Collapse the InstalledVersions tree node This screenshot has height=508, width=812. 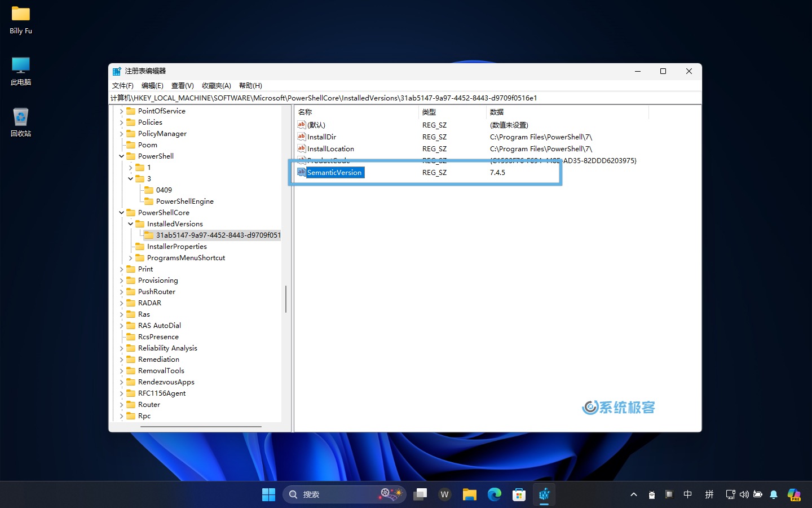point(131,224)
